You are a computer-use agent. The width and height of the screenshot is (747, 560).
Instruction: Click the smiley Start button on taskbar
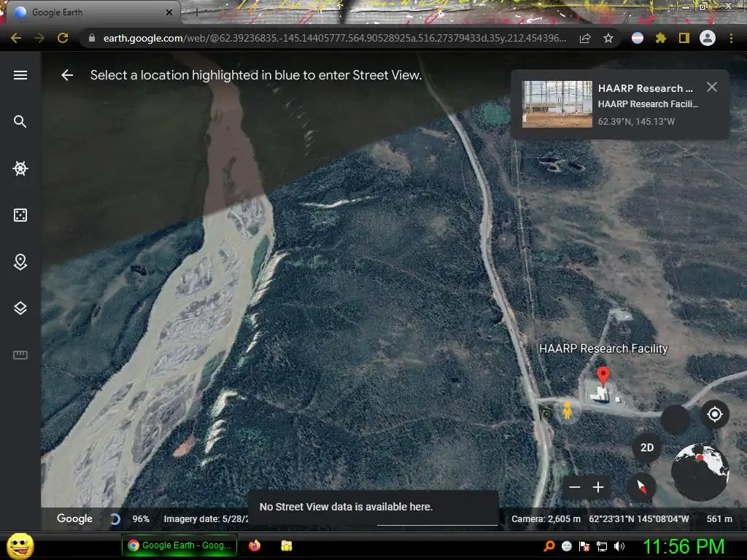tap(20, 545)
